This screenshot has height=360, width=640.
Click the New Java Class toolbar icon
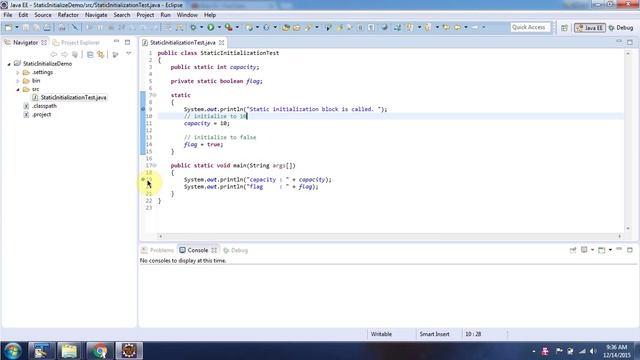click(266, 27)
